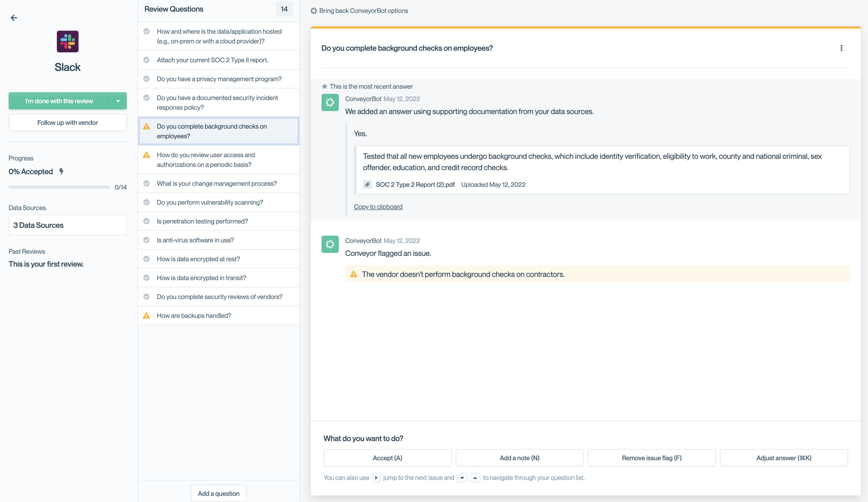Screen dimensions: 868x502
Task: Select 'What is your change management process?' question
Action: point(216,184)
